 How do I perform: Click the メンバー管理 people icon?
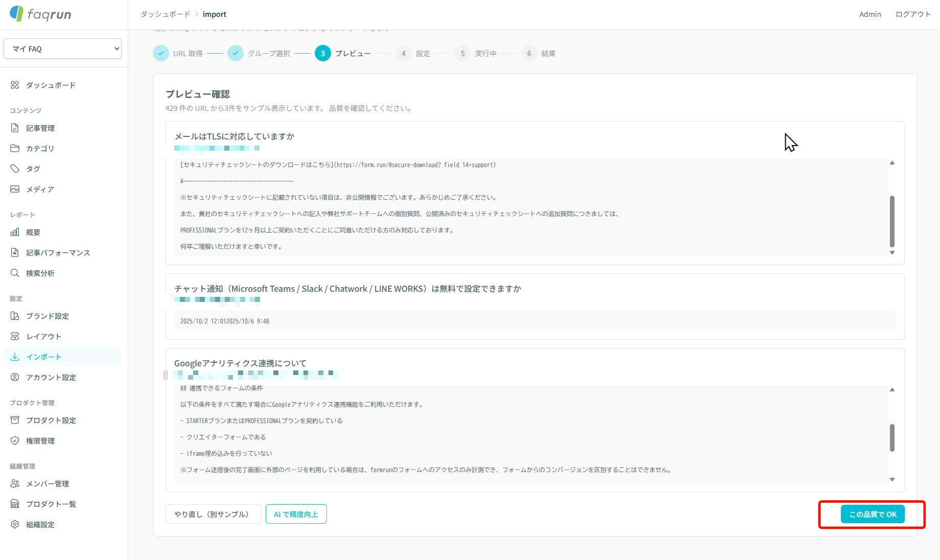(x=15, y=484)
